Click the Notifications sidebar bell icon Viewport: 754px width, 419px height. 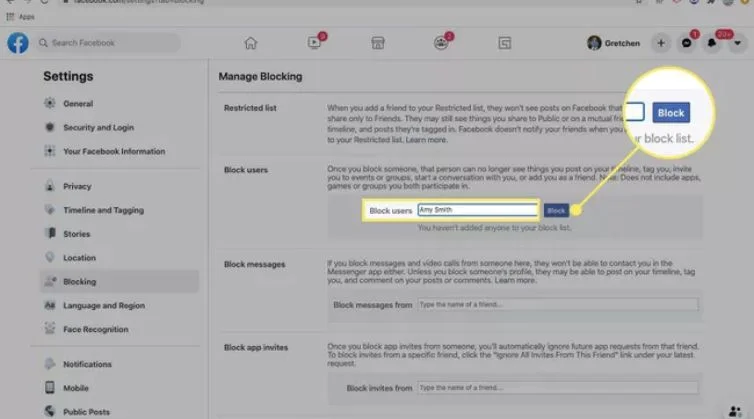click(x=50, y=364)
